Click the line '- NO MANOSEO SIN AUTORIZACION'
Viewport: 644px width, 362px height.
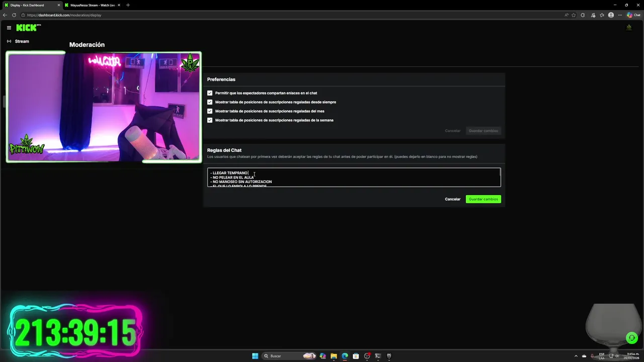click(x=241, y=182)
